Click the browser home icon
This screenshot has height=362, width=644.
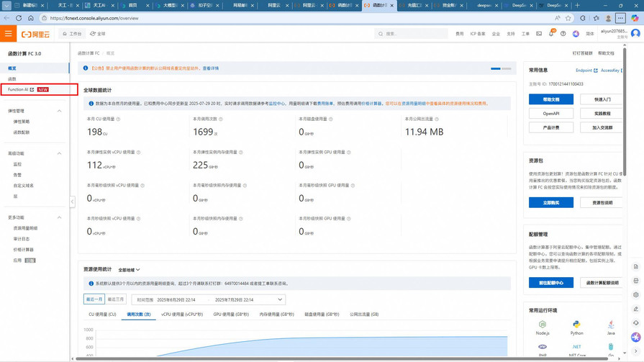pos(31,18)
